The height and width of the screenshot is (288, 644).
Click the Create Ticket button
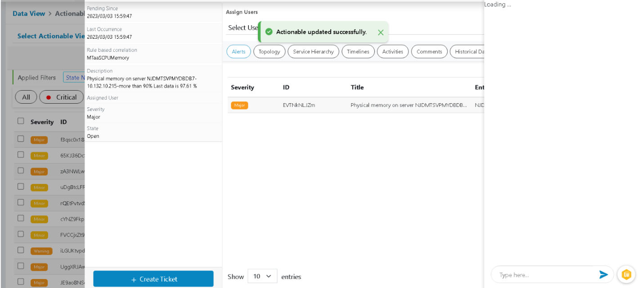pyautogui.click(x=153, y=279)
